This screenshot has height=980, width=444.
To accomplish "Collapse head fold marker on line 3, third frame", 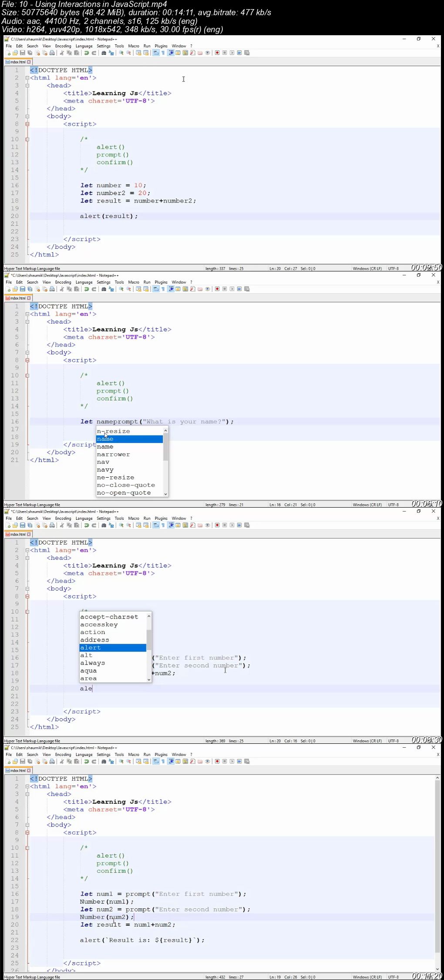I will (27, 558).
